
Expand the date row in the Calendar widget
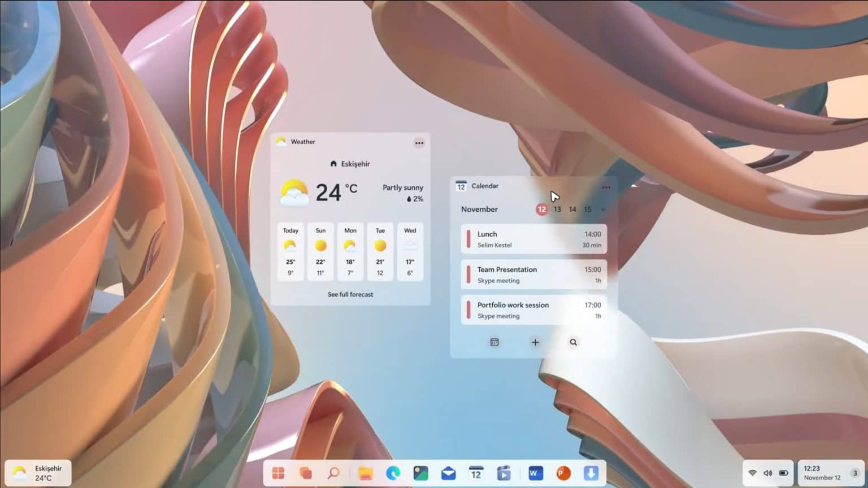[602, 209]
